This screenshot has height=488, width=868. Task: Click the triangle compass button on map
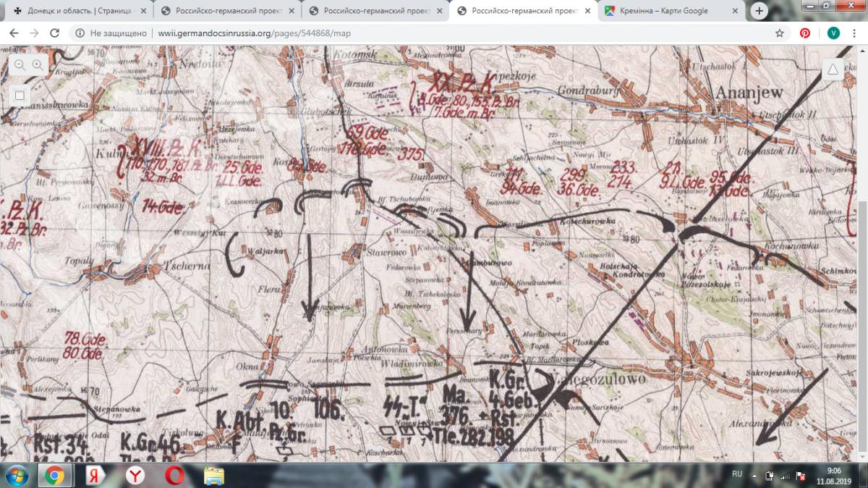[x=833, y=69]
